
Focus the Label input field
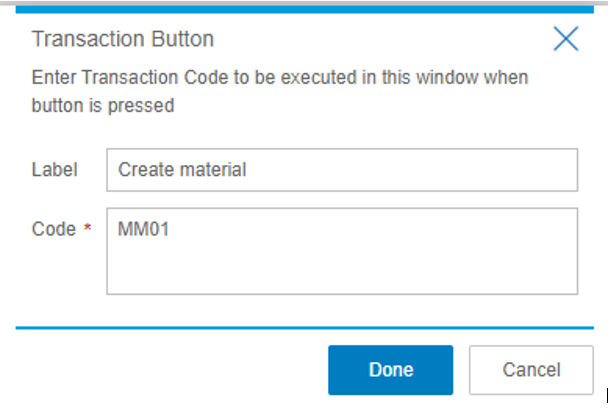tap(341, 170)
